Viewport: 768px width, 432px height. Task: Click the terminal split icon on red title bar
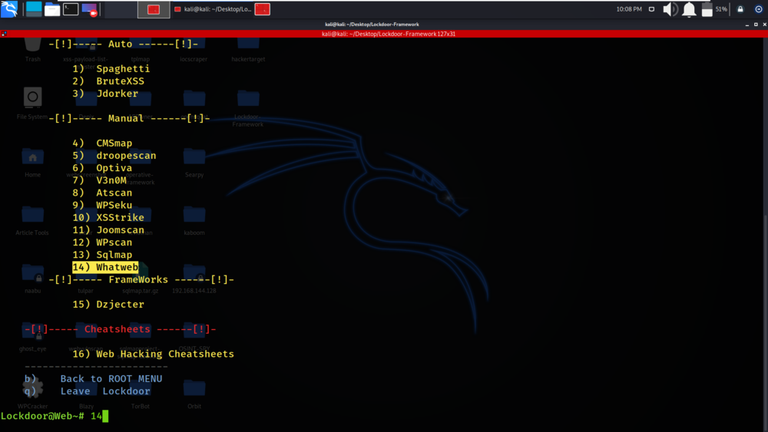[4, 34]
